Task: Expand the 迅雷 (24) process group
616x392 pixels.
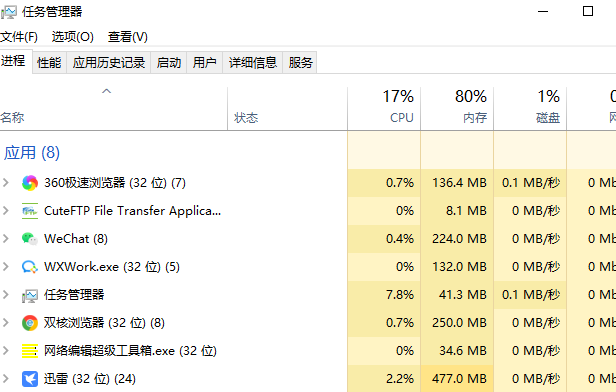Action: (6, 379)
